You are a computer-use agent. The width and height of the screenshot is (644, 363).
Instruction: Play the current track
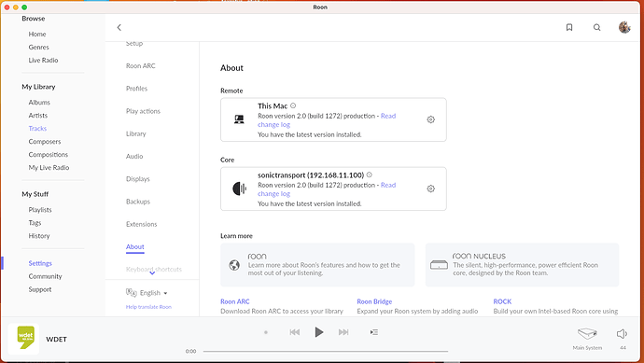318,332
